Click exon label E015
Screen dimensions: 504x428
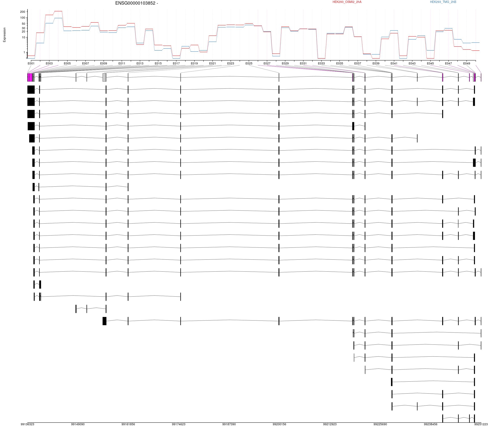tap(158, 64)
